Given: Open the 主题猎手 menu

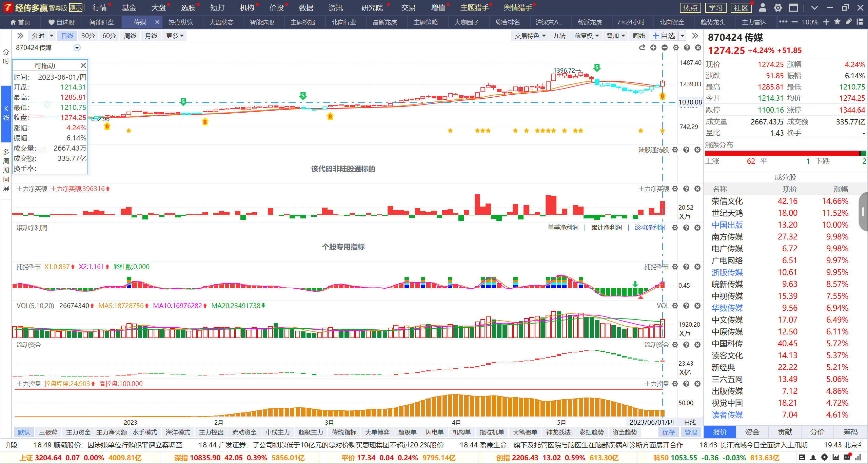Looking at the screenshot, I should point(474,7).
